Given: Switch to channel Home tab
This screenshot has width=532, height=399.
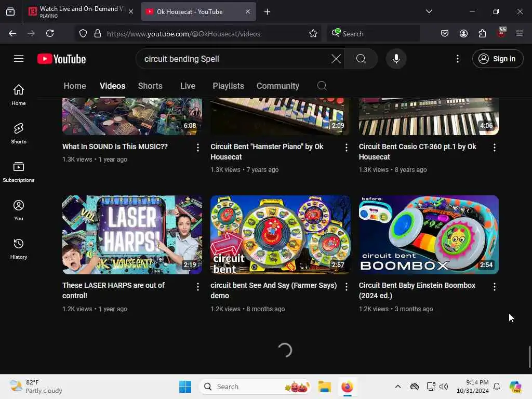Looking at the screenshot, I should tap(75, 86).
